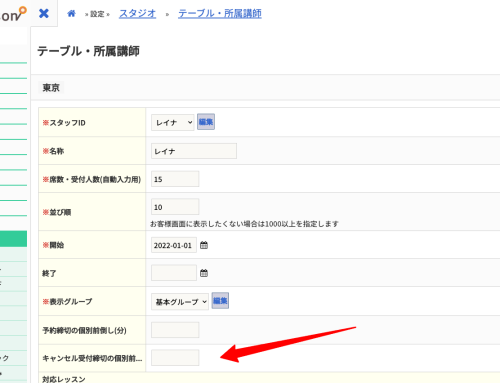
Task: Click the hint text about 1000以上
Action: (x=244, y=224)
